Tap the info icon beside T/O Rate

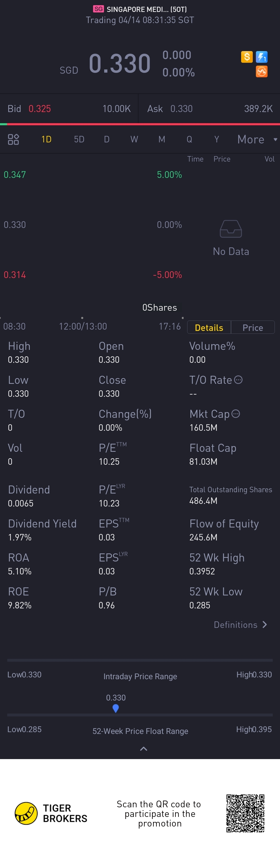tap(238, 380)
